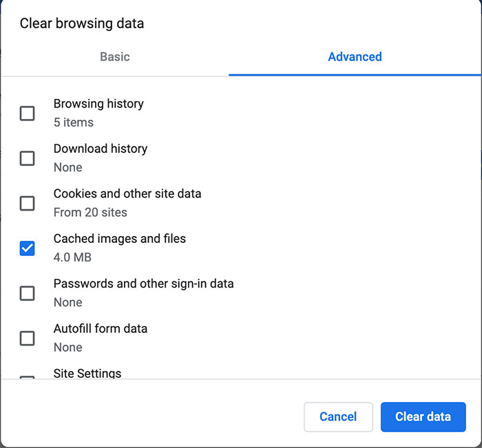
Task: Click the "5 items" text
Action: coord(74,122)
